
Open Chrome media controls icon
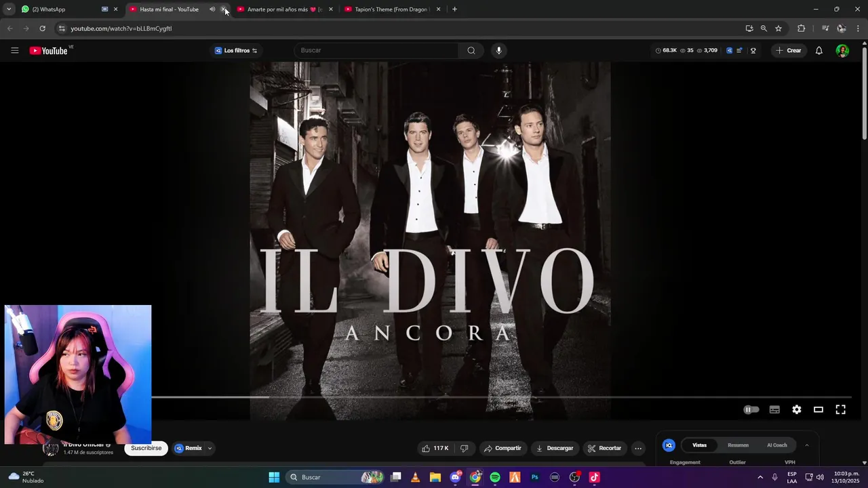click(825, 28)
